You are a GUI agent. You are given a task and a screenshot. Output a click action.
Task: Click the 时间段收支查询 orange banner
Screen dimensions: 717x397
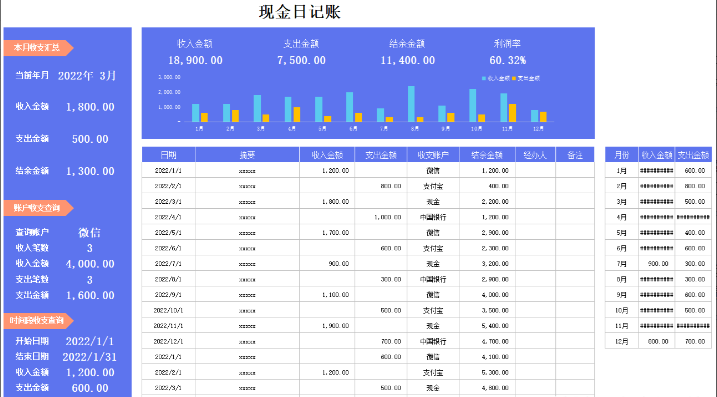[38, 321]
